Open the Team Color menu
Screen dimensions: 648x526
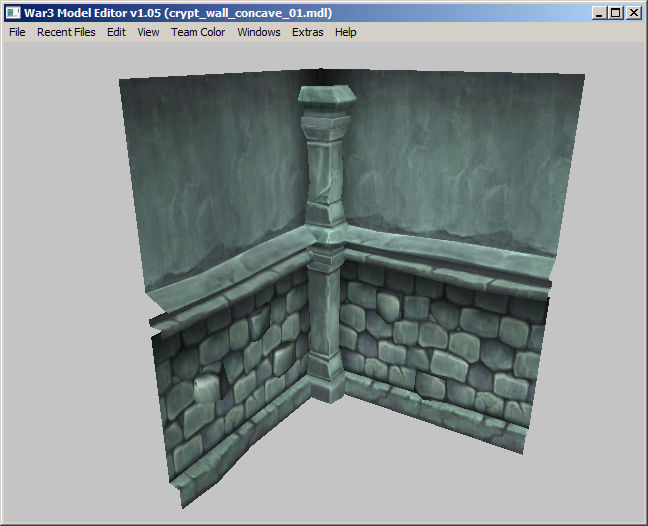click(x=198, y=32)
